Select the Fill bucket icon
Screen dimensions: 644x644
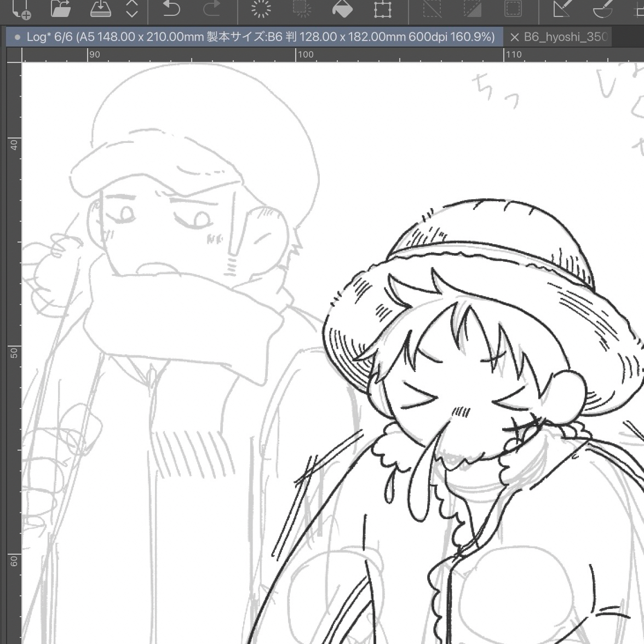coord(342,9)
